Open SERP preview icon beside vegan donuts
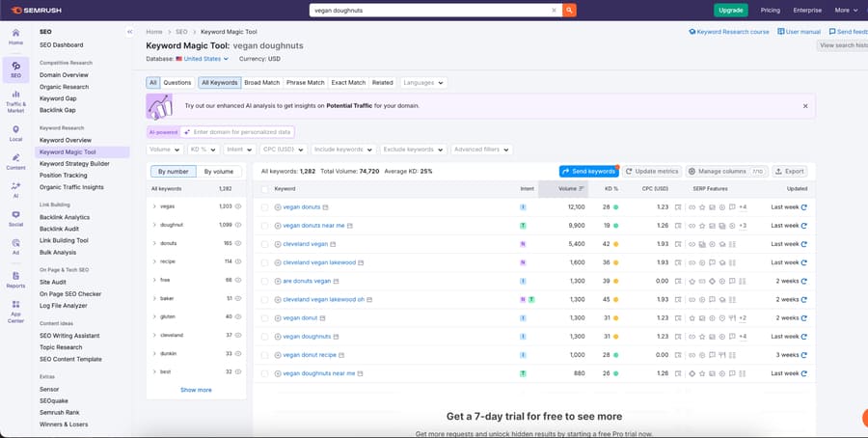 [x=326, y=207]
